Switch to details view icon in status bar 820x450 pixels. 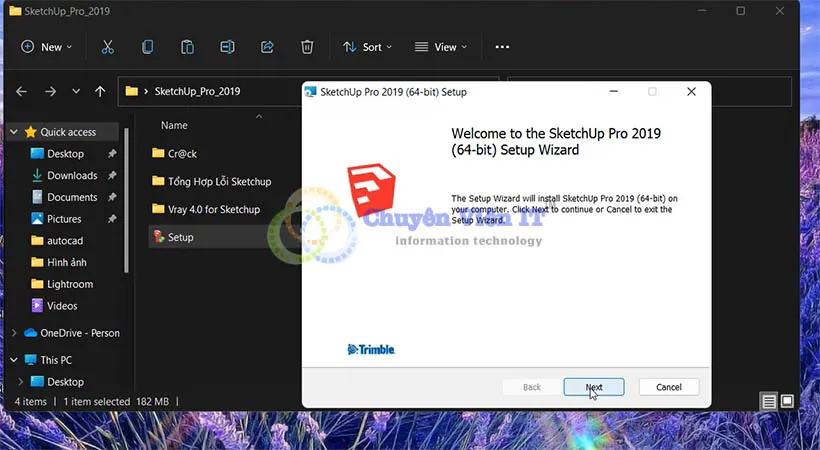[x=769, y=401]
